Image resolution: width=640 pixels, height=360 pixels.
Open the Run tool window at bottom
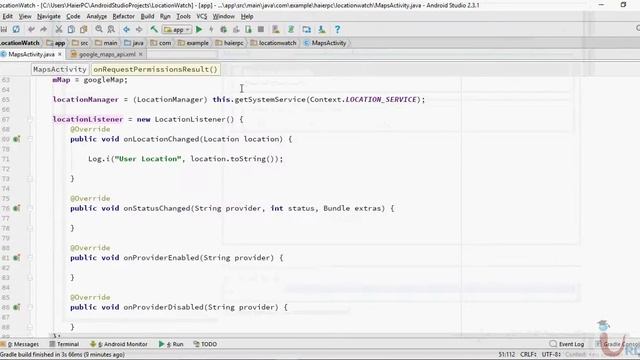pos(171,344)
